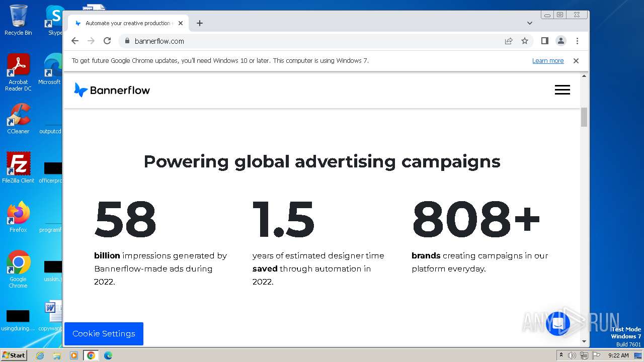
Task: Dismiss the Chrome update notification bar
Action: click(x=576, y=61)
